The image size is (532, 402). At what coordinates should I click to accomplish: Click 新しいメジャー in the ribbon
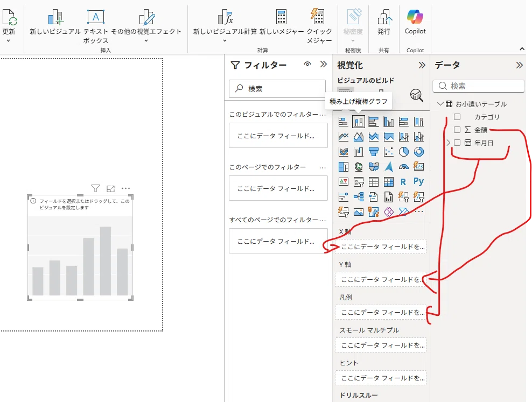(x=281, y=23)
